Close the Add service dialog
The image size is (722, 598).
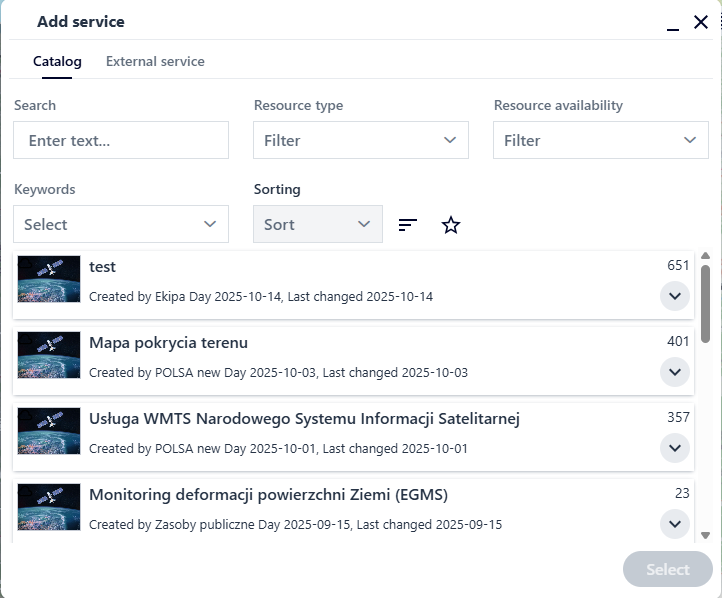click(x=700, y=22)
